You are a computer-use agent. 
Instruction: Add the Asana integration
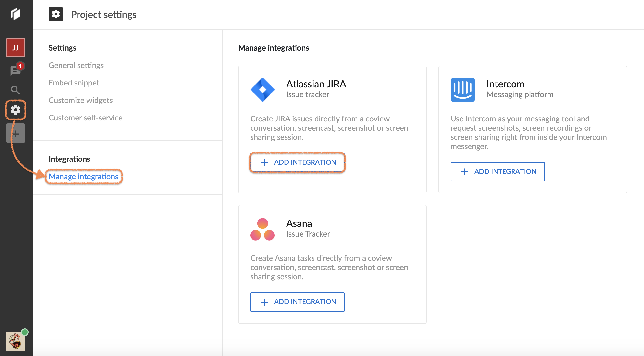297,302
